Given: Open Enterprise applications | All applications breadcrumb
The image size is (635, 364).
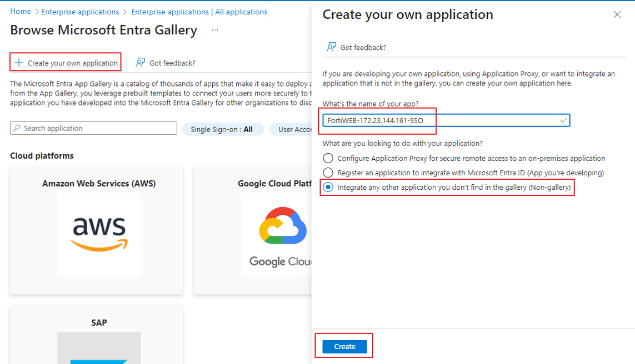Looking at the screenshot, I should pyautogui.click(x=199, y=12).
